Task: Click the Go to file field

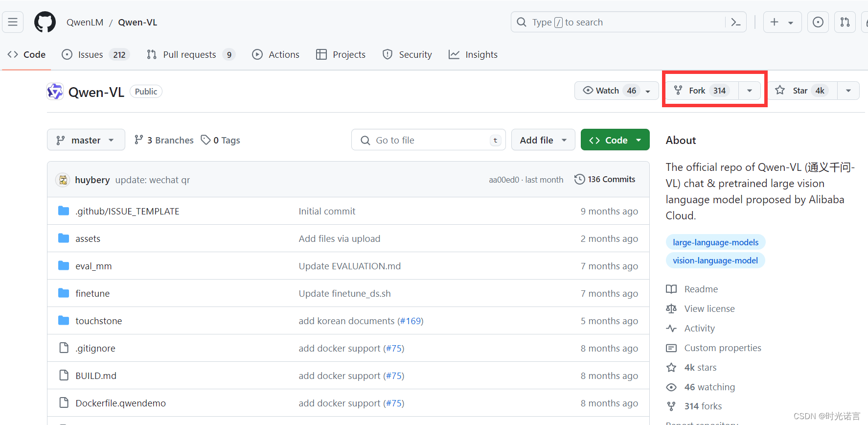Action: tap(428, 140)
